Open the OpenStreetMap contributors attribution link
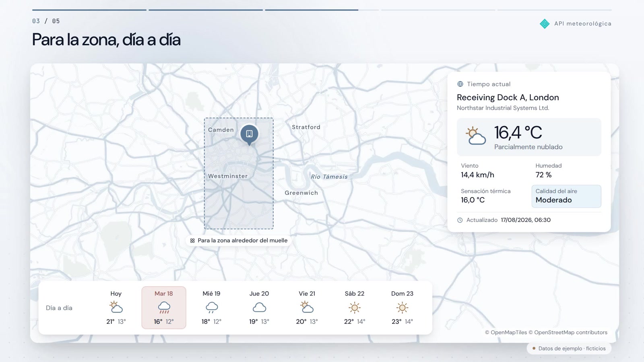 click(x=568, y=332)
